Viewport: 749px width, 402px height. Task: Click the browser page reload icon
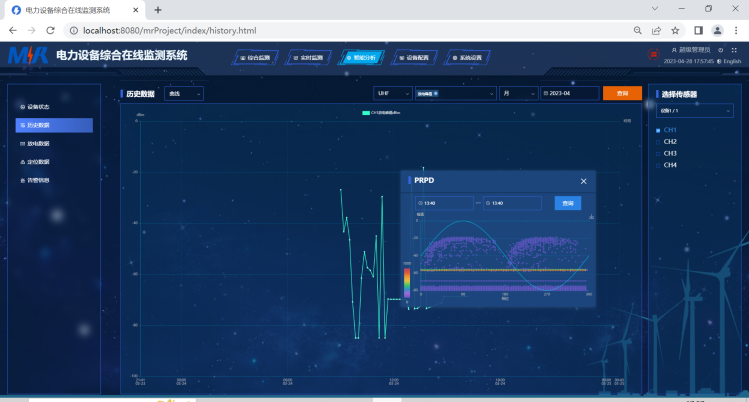point(52,30)
